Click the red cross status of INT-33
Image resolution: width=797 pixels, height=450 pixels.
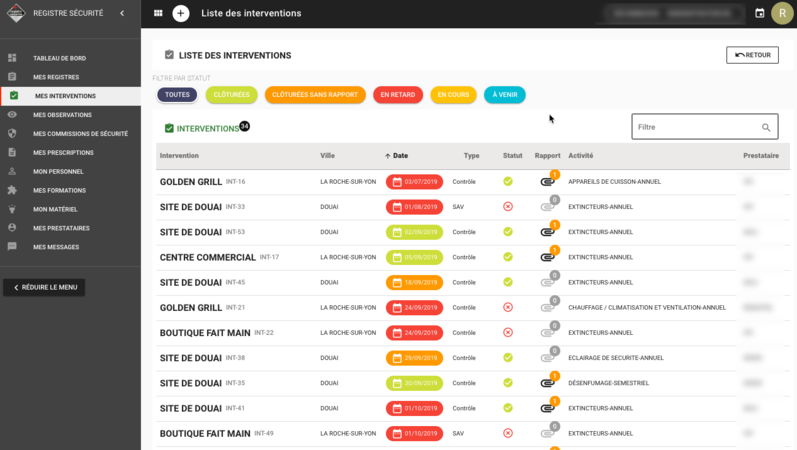(x=508, y=206)
